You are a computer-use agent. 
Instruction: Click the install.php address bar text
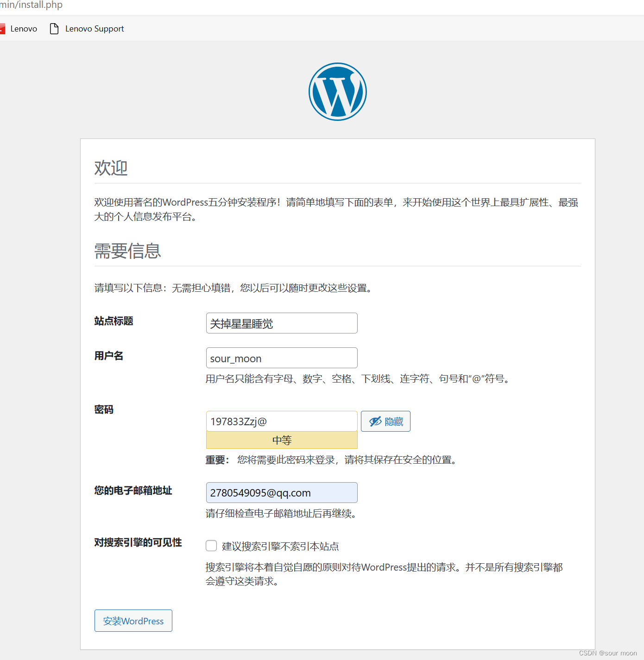(x=31, y=5)
